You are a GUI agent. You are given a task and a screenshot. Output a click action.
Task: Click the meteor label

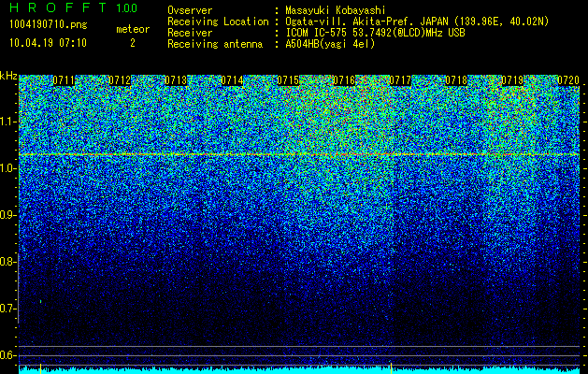(133, 29)
